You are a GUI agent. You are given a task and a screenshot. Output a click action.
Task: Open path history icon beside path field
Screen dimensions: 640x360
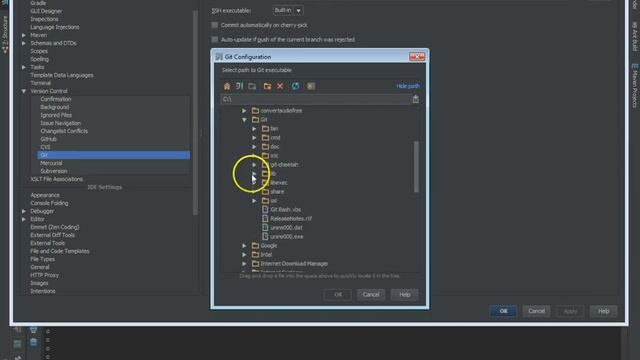click(x=416, y=99)
